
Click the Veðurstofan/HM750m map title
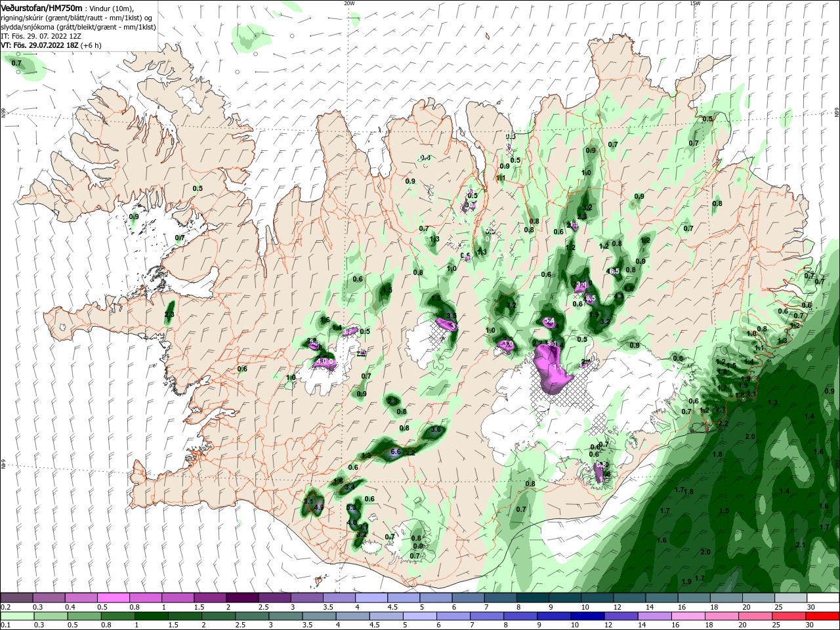pos(41,7)
